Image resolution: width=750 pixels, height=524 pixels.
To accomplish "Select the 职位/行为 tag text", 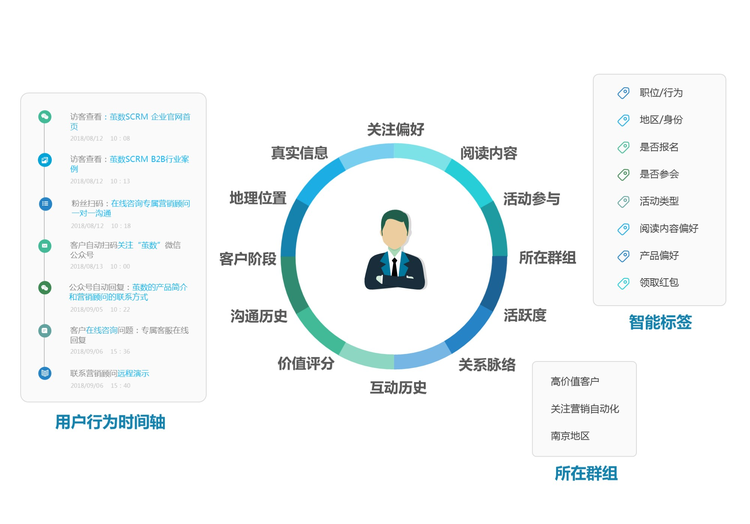I will click(661, 93).
